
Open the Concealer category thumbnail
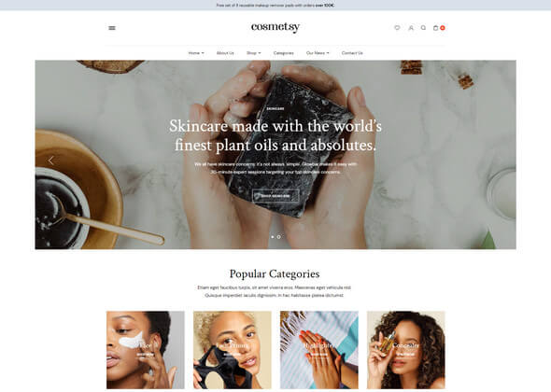point(406,350)
